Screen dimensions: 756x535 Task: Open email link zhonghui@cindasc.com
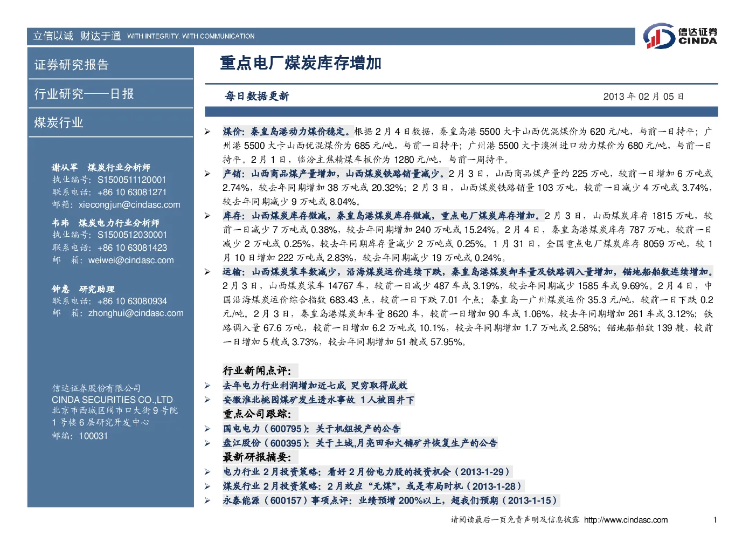[136, 313]
